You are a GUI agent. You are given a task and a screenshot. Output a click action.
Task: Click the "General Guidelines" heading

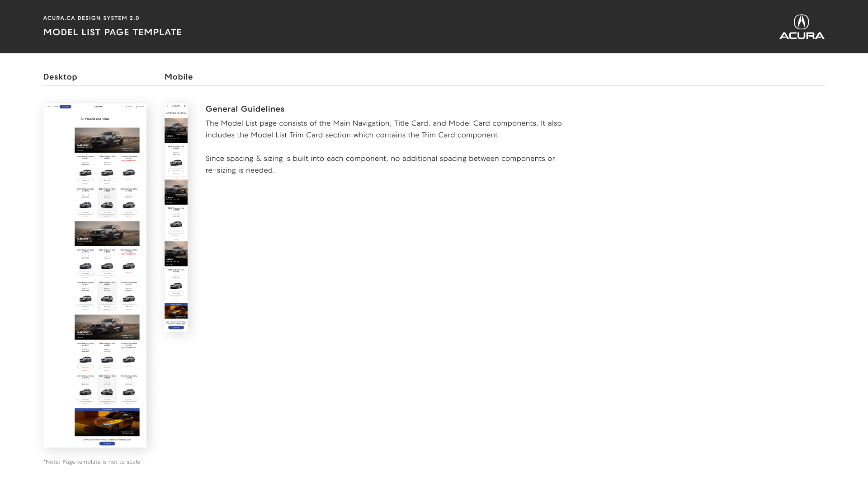(245, 109)
